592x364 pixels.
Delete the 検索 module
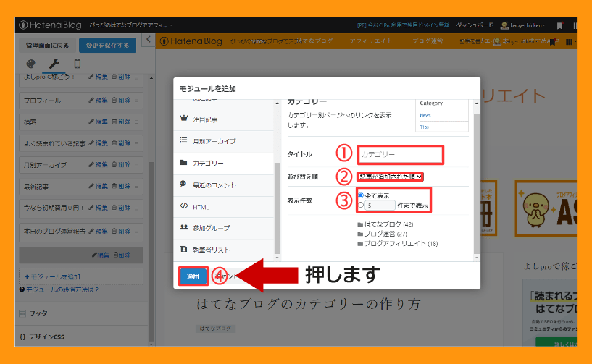(121, 122)
